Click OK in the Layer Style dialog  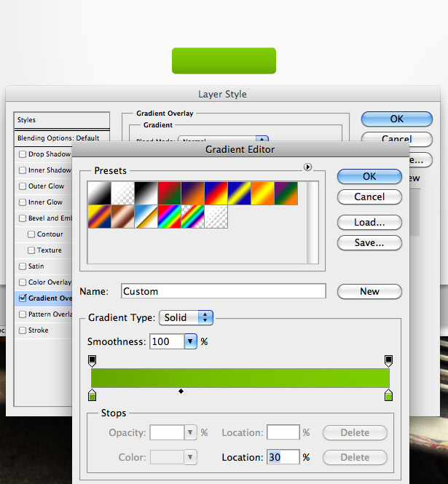click(x=397, y=119)
